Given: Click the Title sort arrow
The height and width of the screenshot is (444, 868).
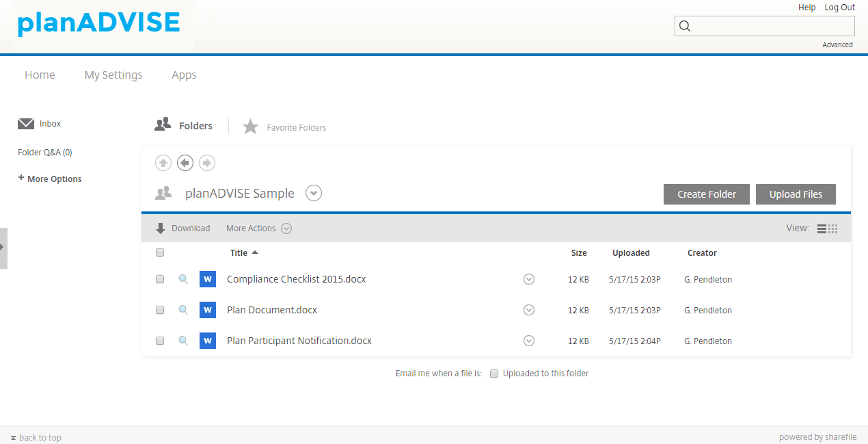Looking at the screenshot, I should click(255, 252).
